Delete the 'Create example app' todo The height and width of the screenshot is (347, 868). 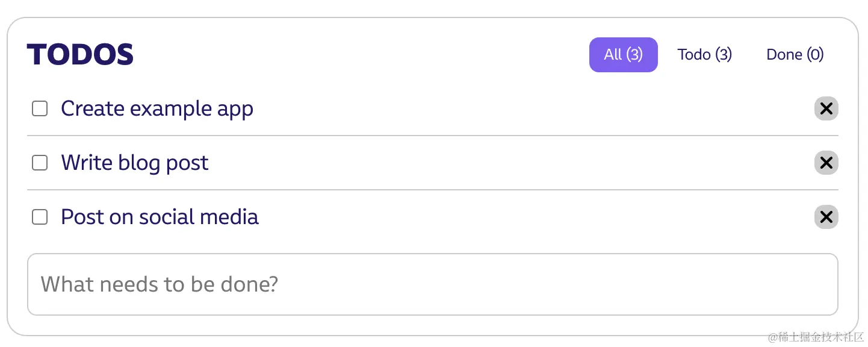coord(826,108)
